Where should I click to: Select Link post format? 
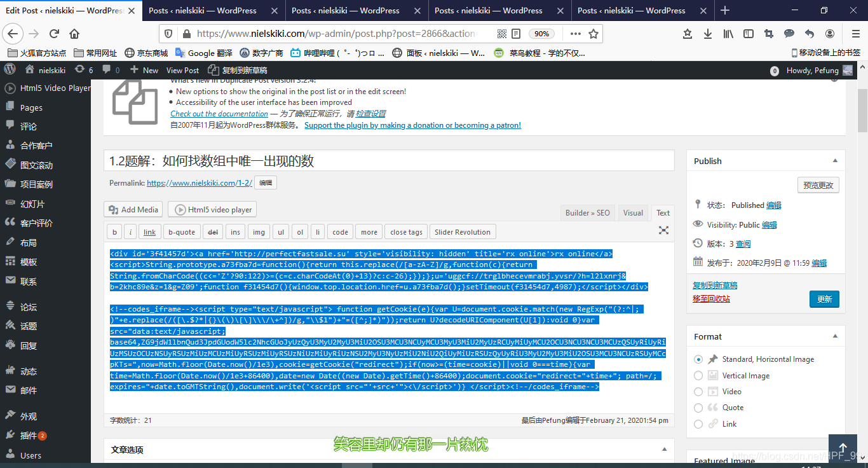698,424
